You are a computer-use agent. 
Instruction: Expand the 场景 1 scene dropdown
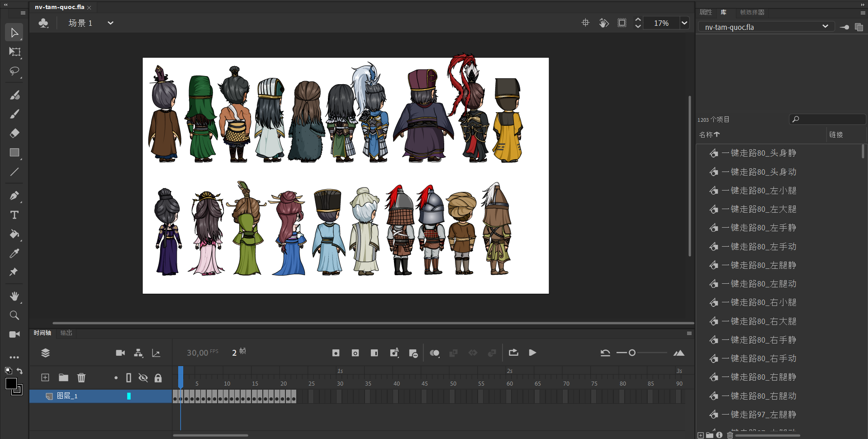(110, 23)
